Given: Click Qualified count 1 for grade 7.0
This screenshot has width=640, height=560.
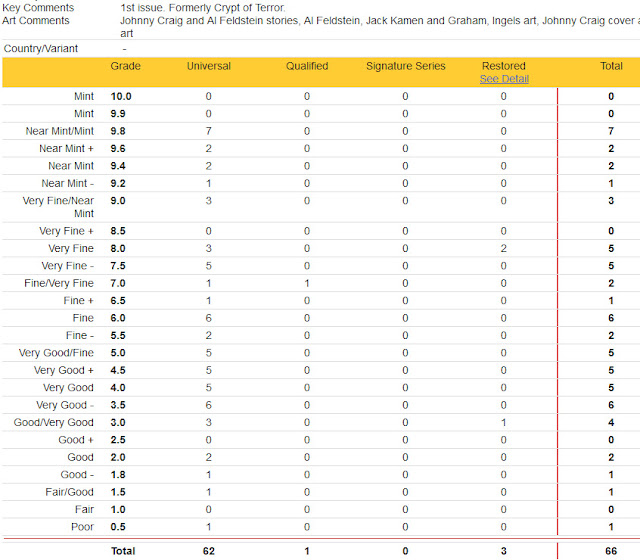Looking at the screenshot, I should click(x=307, y=283).
